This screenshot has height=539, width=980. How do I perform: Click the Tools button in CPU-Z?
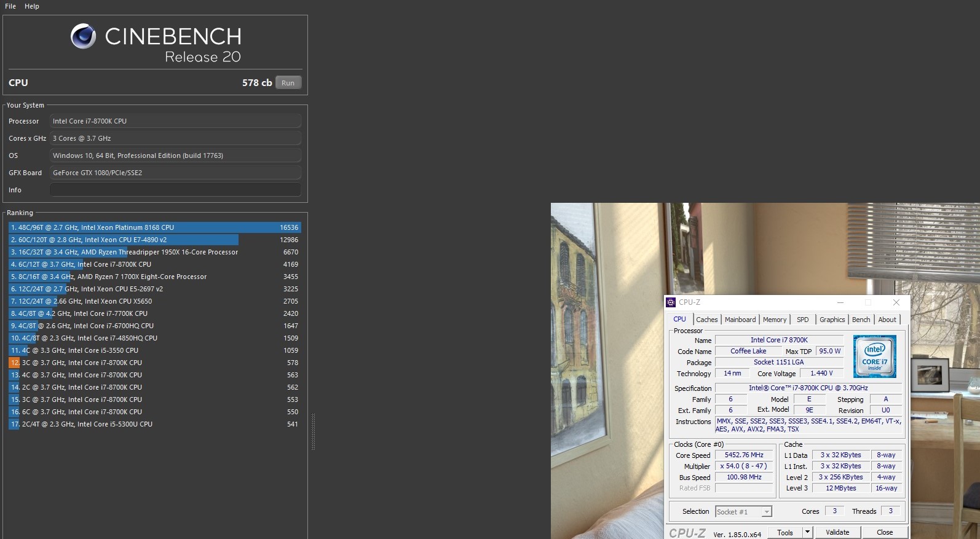pyautogui.click(x=785, y=532)
